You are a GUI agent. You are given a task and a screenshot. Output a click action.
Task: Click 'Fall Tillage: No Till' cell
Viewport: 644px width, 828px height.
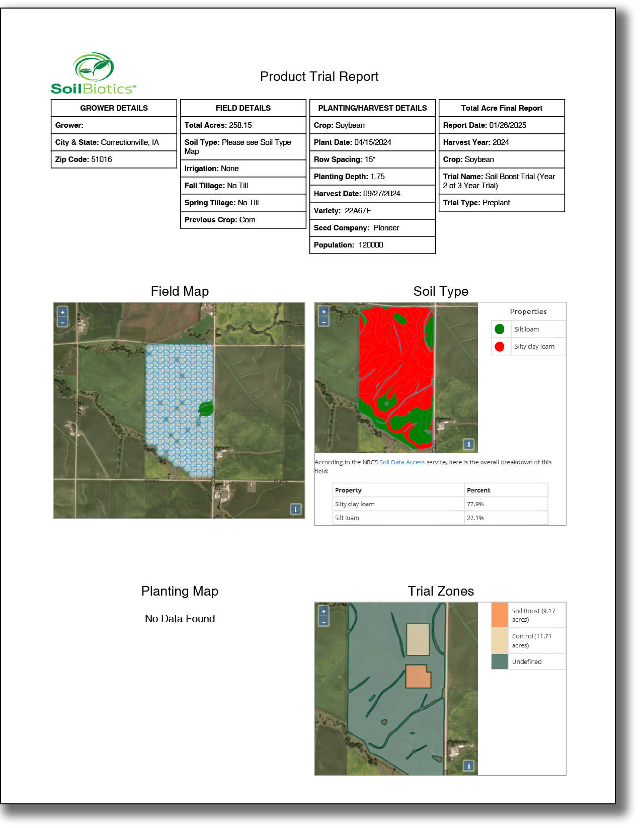243,186
